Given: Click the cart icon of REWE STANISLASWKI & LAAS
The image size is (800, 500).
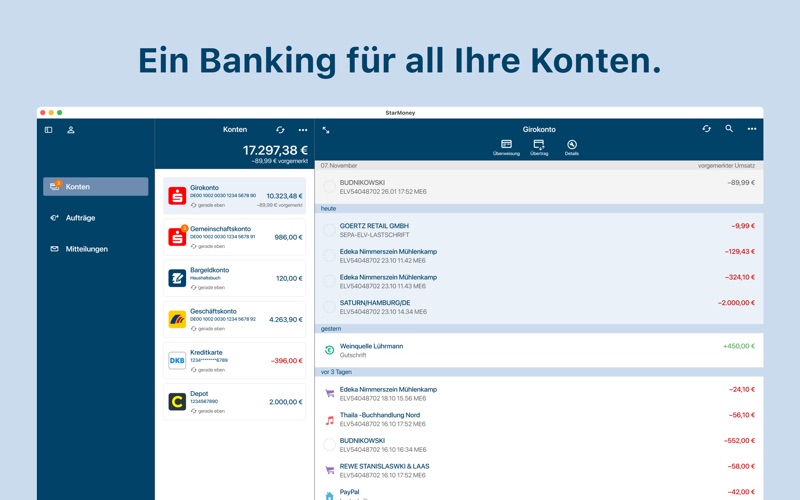Looking at the screenshot, I should (330, 470).
